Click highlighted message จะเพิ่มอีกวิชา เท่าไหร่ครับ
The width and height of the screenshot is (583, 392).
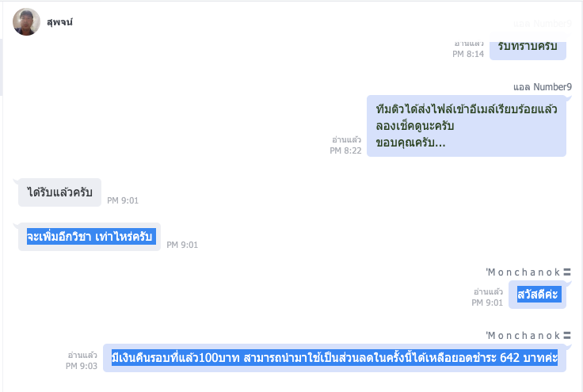click(90, 237)
